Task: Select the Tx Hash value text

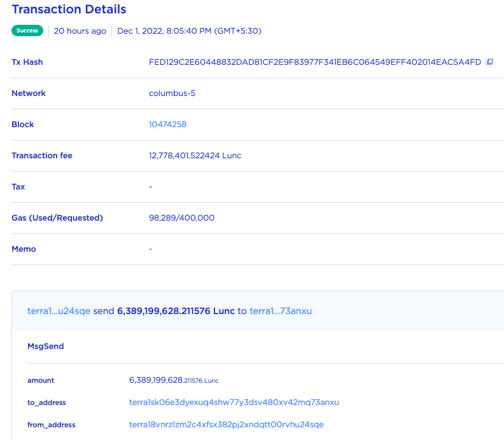Action: [314, 62]
